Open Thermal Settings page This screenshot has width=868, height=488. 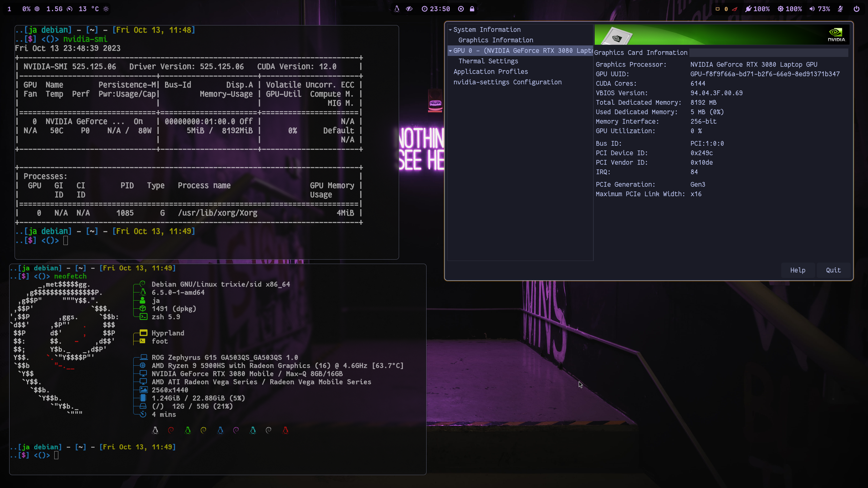[x=488, y=61]
